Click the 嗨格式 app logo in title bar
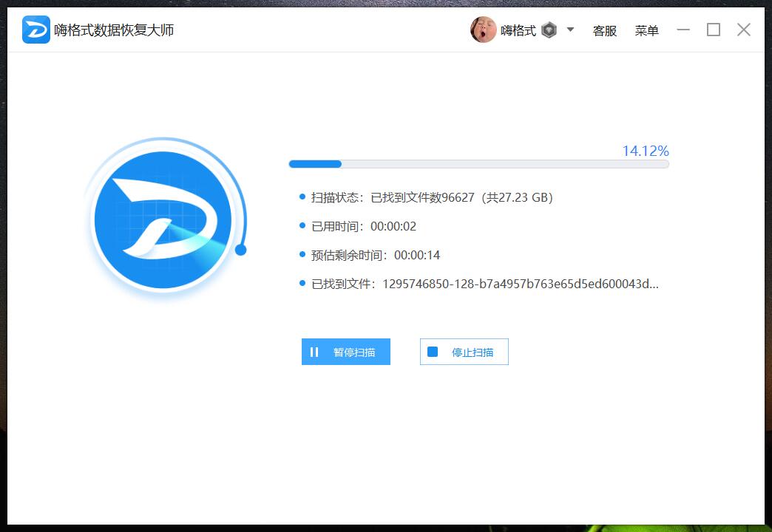Image resolution: width=772 pixels, height=532 pixels. click(x=36, y=30)
